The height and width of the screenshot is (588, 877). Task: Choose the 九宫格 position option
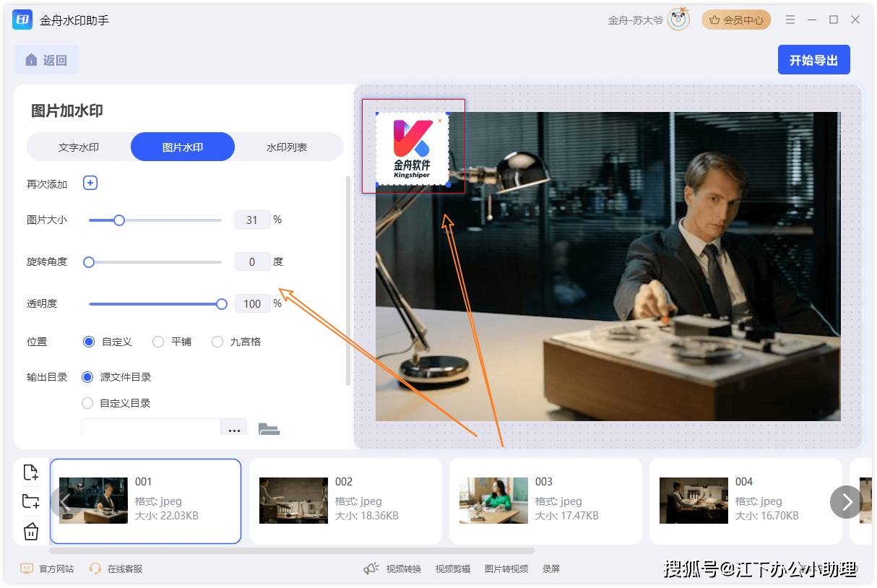coord(217,342)
